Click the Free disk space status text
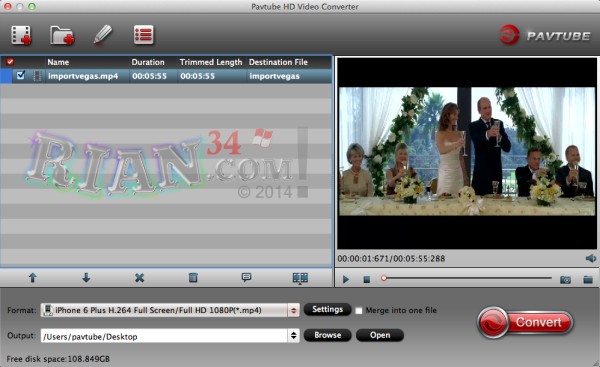600x367 pixels. tap(58, 359)
